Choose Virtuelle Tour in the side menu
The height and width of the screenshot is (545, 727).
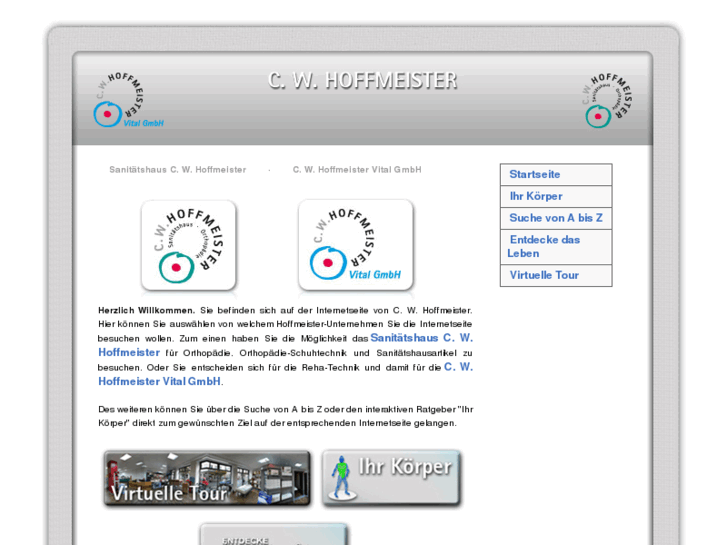coord(556,276)
